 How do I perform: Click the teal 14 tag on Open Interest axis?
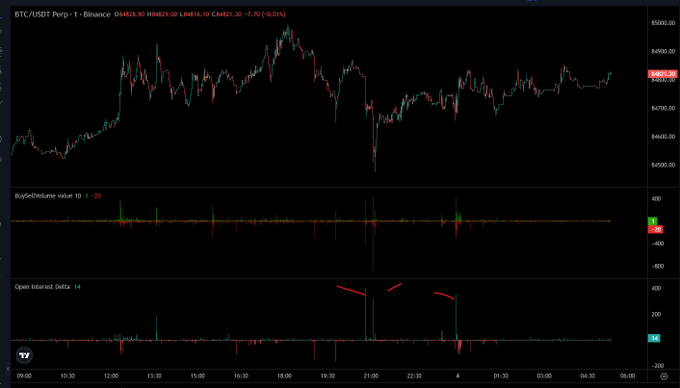[x=654, y=338]
